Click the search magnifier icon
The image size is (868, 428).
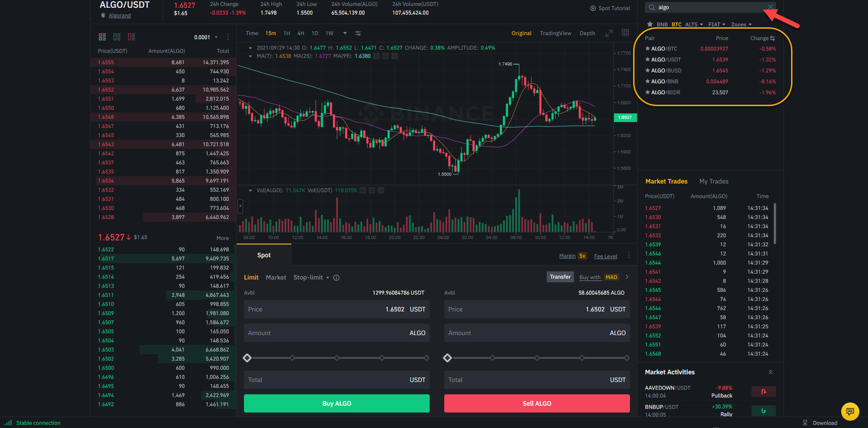(x=652, y=7)
